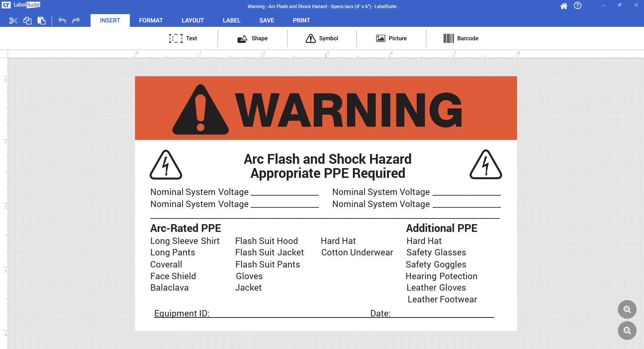Image resolution: width=644 pixels, height=349 pixels.
Task: Select the 'Equipment ID:' field text
Action: coord(182,313)
